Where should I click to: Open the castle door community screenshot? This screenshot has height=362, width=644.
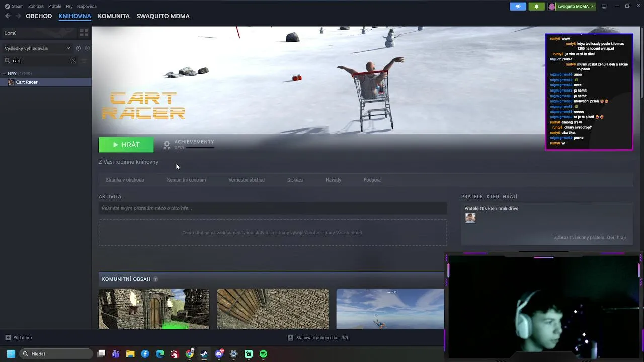tap(154, 309)
